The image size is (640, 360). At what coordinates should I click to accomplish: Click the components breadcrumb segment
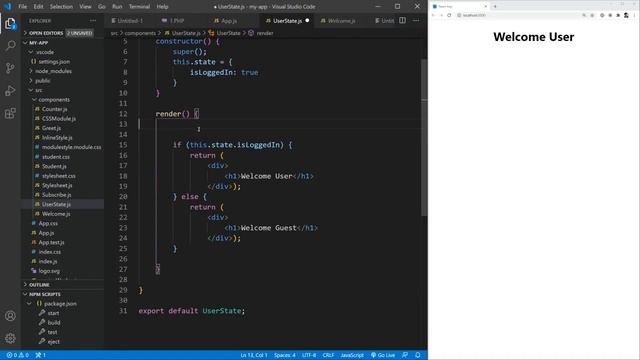140,33
